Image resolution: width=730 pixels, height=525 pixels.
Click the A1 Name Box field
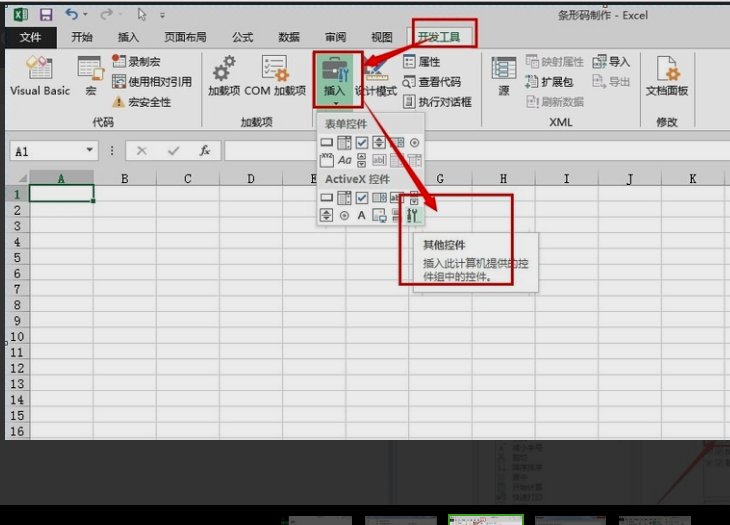pos(48,151)
